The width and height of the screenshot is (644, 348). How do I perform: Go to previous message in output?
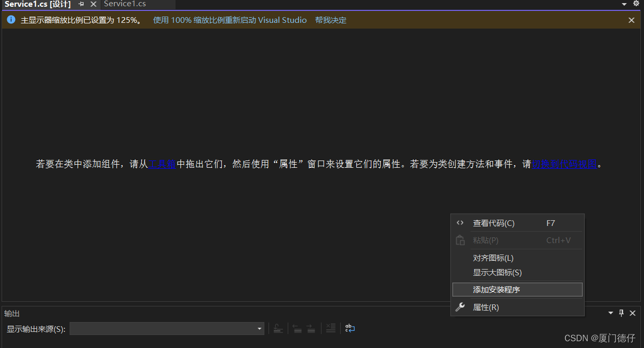(297, 328)
